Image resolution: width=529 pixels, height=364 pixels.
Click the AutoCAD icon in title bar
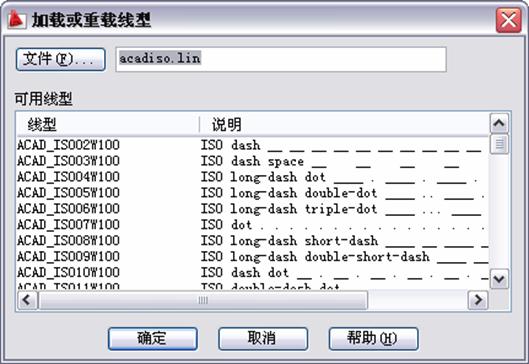point(17,20)
